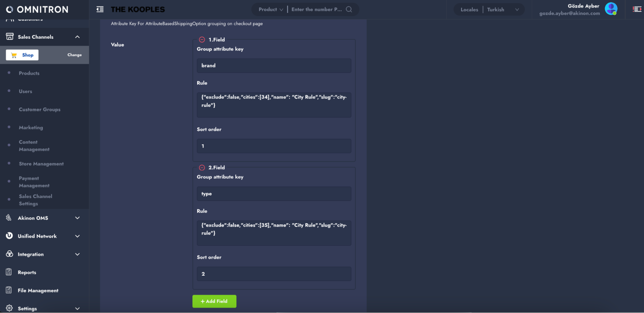This screenshot has height=313, width=644.
Task: Remove 1.Field using the red minus icon
Action: 202,40
